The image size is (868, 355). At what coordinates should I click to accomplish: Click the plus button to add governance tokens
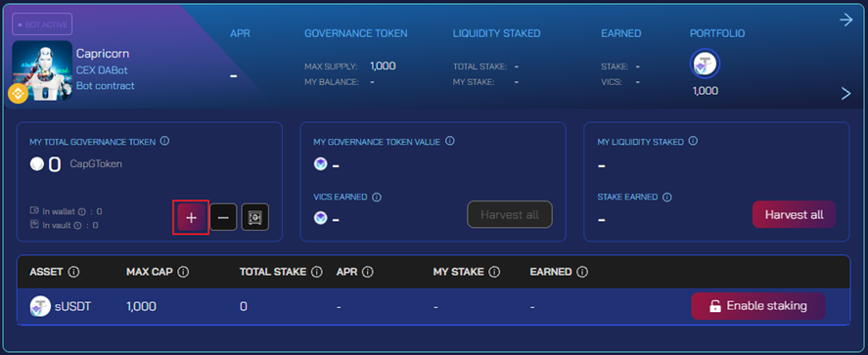point(191,218)
